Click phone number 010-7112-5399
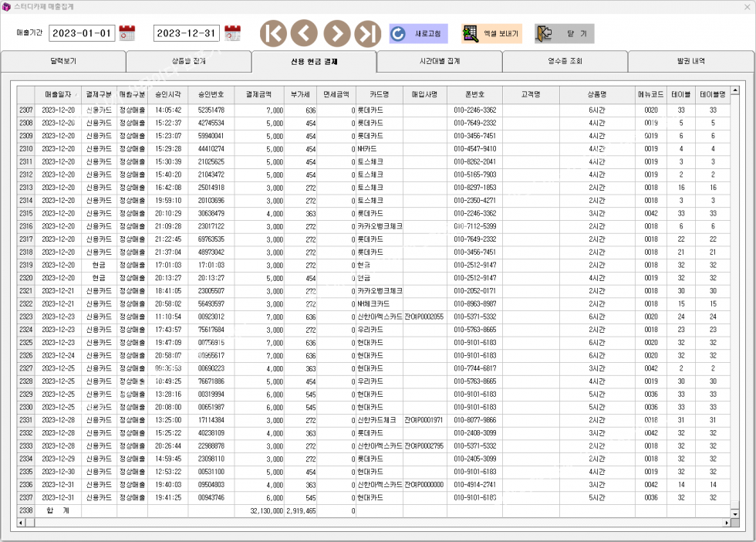The width and height of the screenshot is (756, 542). click(x=475, y=226)
